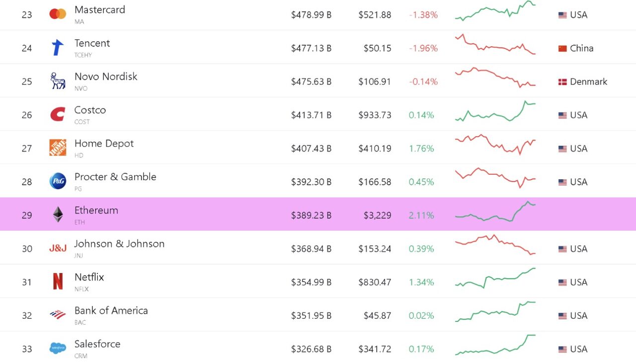
Task: Open the Tencent company link
Action: pos(92,43)
